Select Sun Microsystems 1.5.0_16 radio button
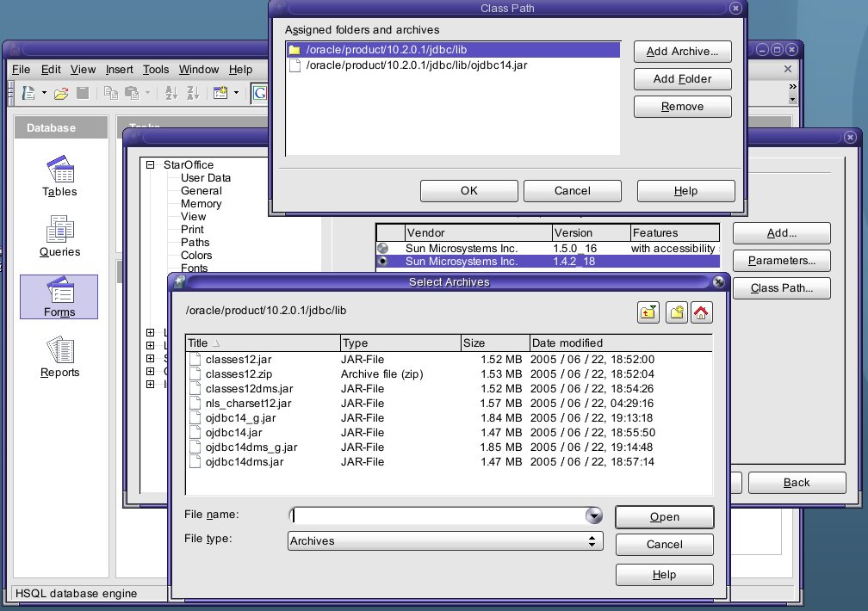 pos(382,249)
